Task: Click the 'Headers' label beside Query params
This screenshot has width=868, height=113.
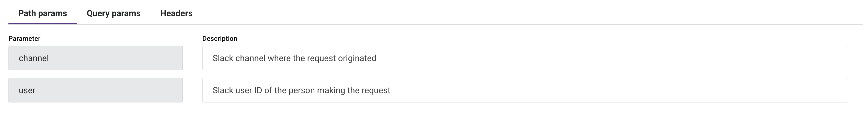Action: (176, 13)
